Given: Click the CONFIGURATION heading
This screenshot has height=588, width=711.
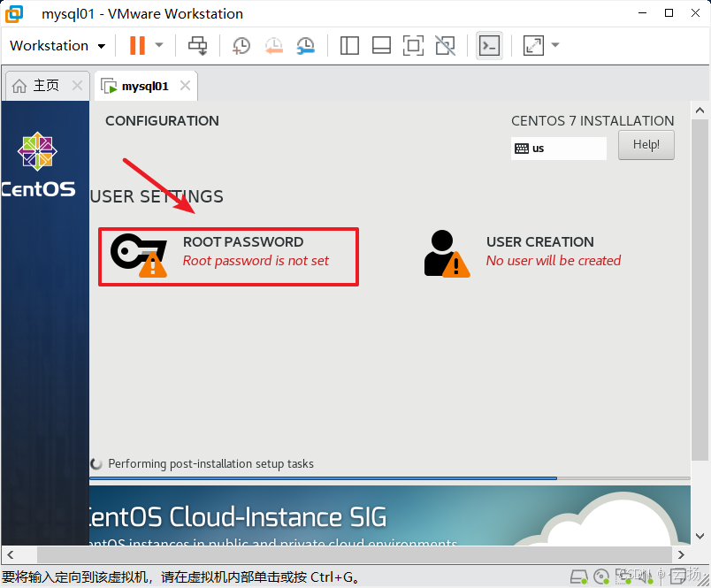Looking at the screenshot, I should (162, 120).
